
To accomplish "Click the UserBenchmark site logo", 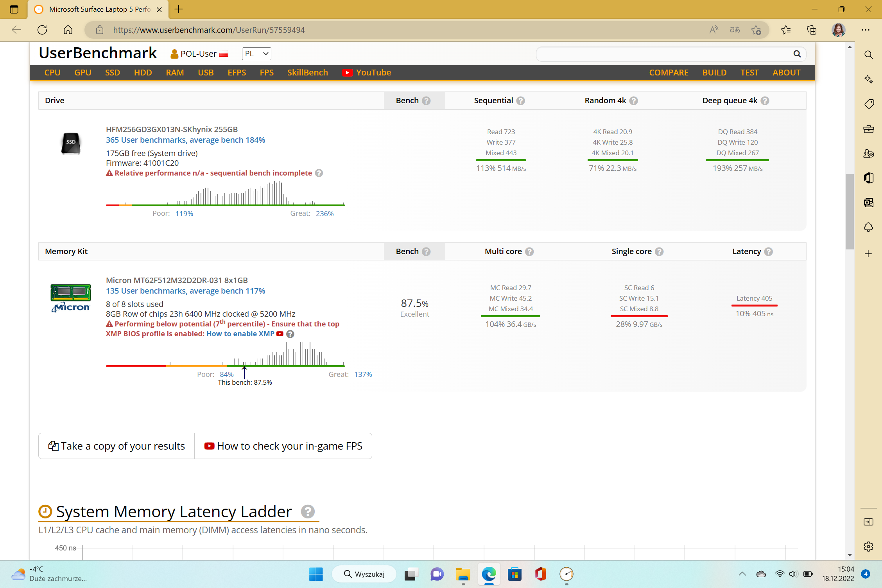I will pyautogui.click(x=98, y=53).
